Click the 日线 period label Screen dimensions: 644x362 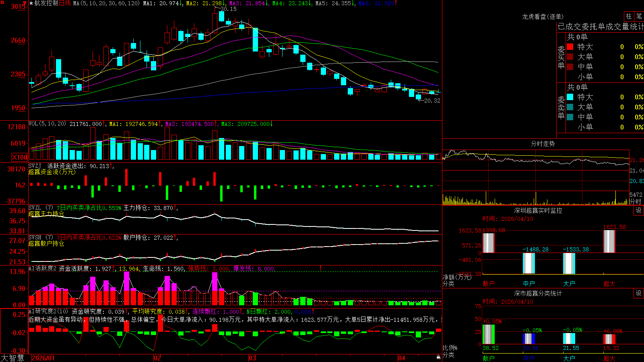(x=65, y=3)
